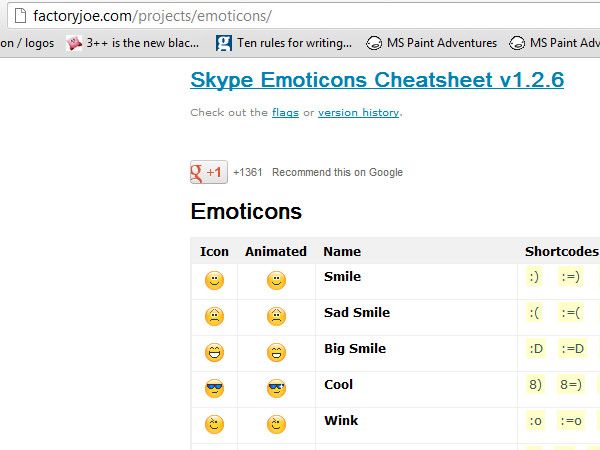The height and width of the screenshot is (450, 600).
Task: Click the animated Big Smile emoticon
Action: [276, 352]
